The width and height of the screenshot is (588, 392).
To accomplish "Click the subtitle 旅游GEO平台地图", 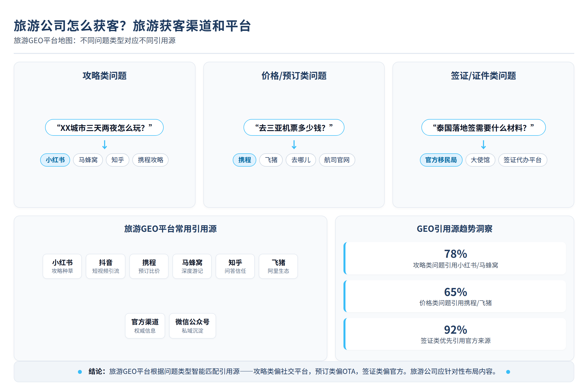I will [95, 40].
